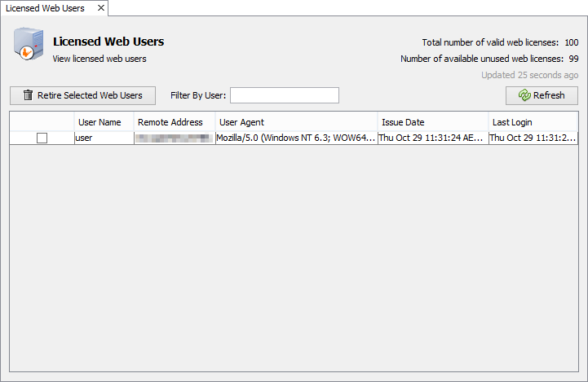This screenshot has height=382, width=588.
Task: Sort by the User Name column header
Action: coord(104,122)
